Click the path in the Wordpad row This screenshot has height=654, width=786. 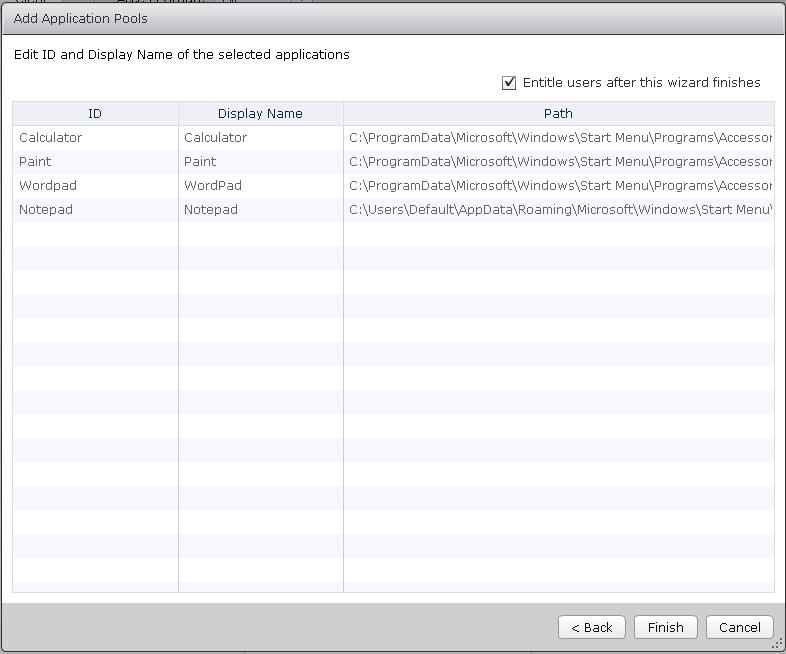560,186
